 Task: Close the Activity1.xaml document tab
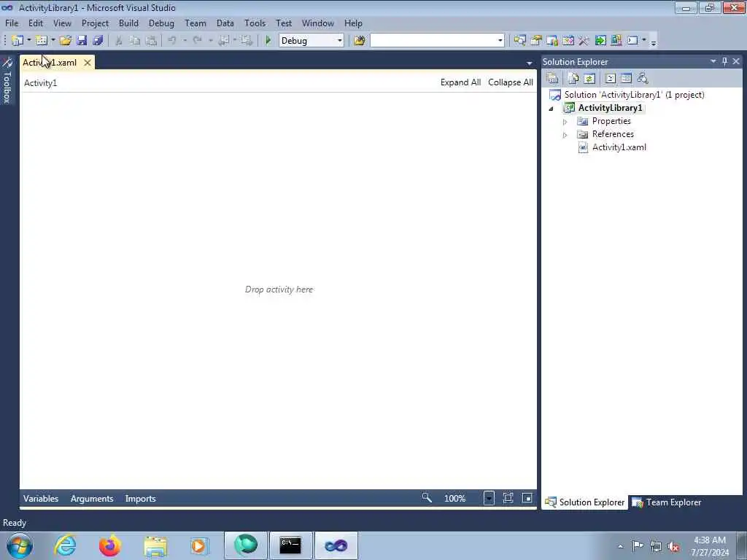88,63
